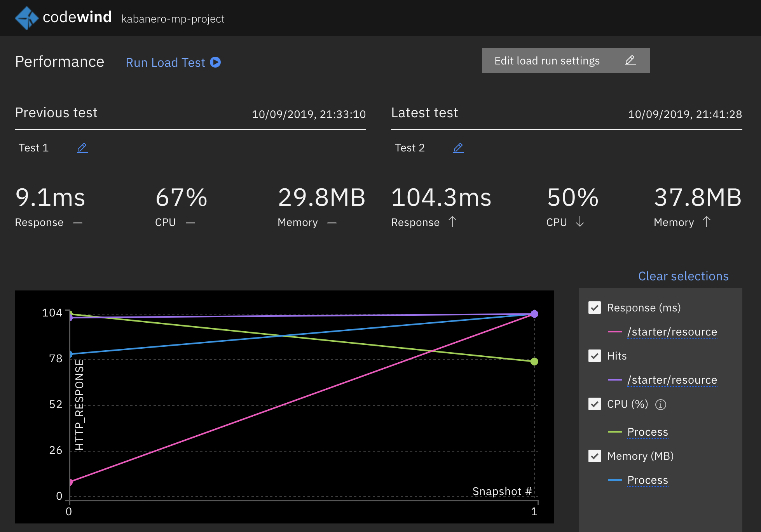
Task: Uncheck the Response (ms) checkbox
Action: (x=594, y=308)
